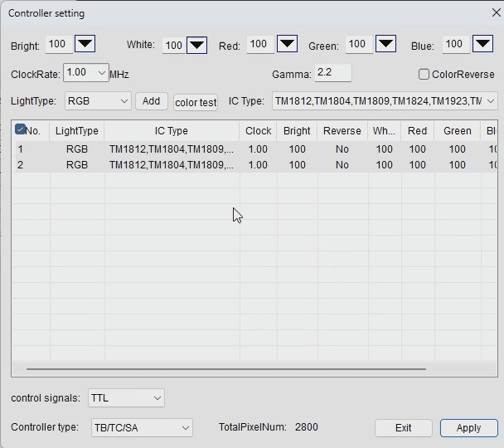504x448 pixels.
Task: Click the Bright column header
Action: pyautogui.click(x=297, y=131)
